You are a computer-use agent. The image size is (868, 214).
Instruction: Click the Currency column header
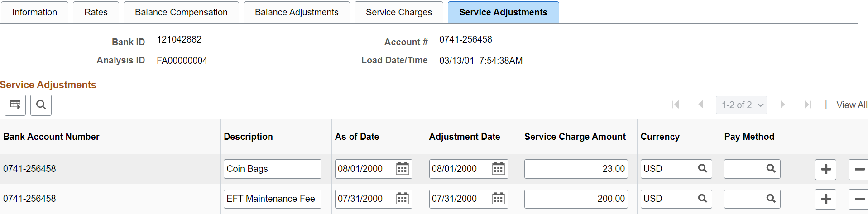tap(660, 137)
